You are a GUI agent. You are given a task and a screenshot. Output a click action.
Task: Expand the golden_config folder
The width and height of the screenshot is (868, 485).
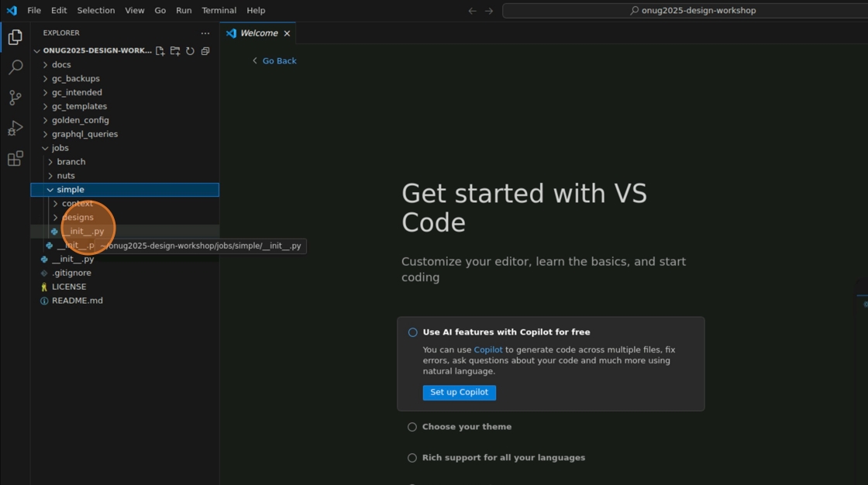pos(125,120)
